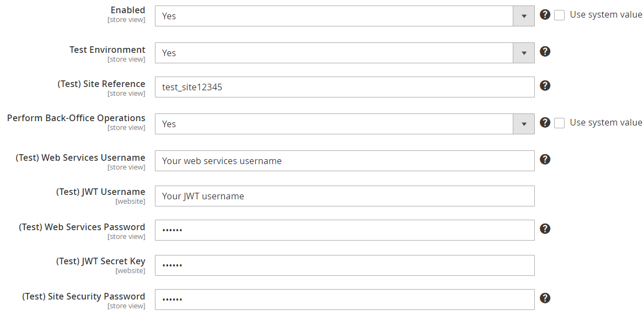Image resolution: width=644 pixels, height=321 pixels.
Task: Focus the (Test) JWT Secret Key field
Action: (345, 265)
